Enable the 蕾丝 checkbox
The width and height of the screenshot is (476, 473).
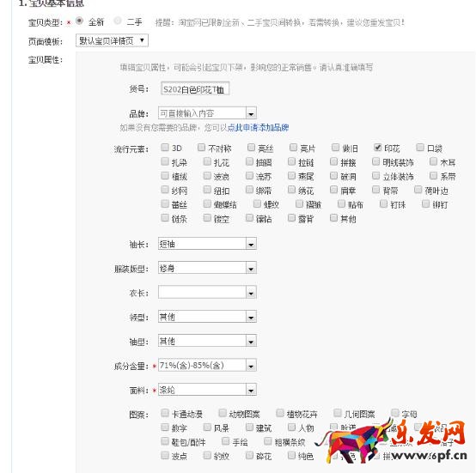click(165, 203)
